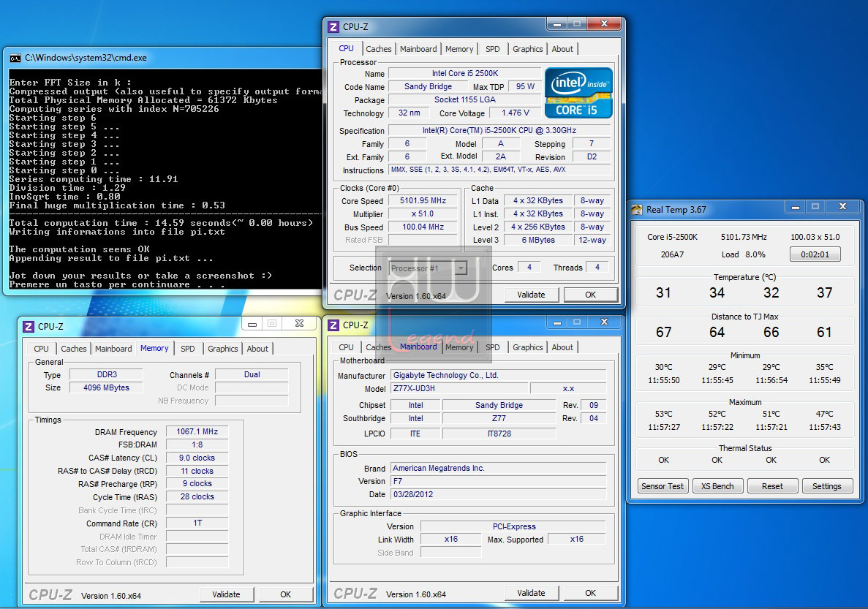Viewport: 868px width, 609px height.
Task: Select SPD tab in the Memory CPU-Z window
Action: click(x=188, y=349)
